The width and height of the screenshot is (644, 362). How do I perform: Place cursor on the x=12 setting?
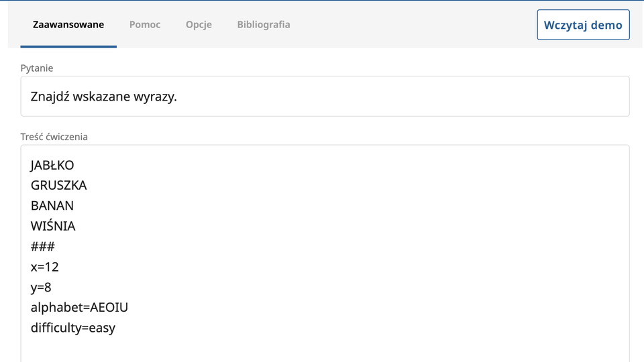(45, 267)
